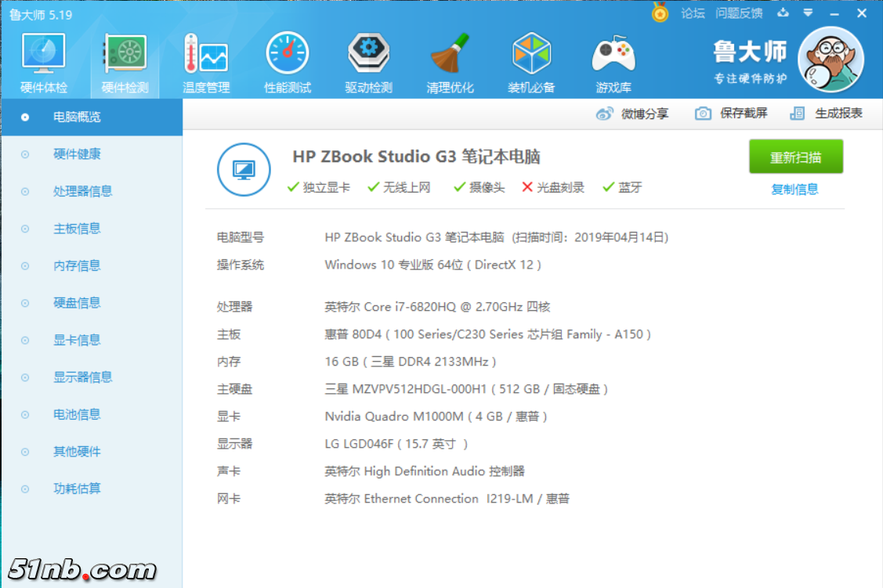The height and width of the screenshot is (588, 883).
Task: Open the 游戏库 game library controller
Action: pyautogui.click(x=613, y=63)
